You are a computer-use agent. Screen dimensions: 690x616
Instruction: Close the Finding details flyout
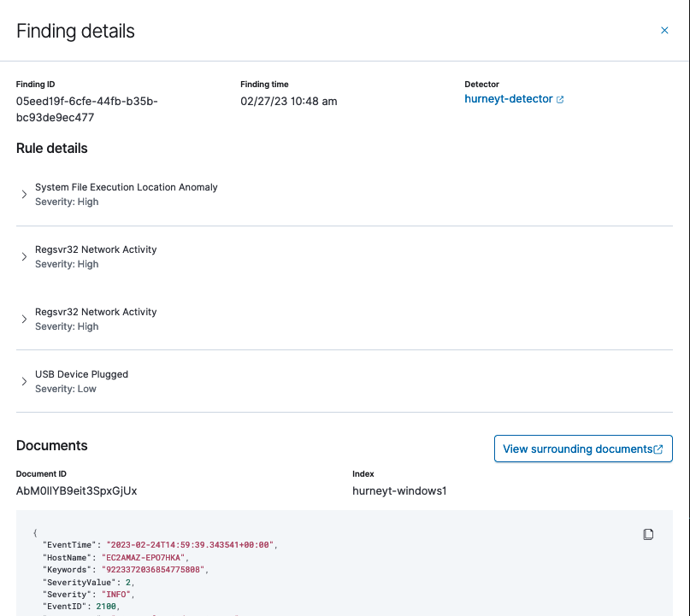click(x=664, y=31)
